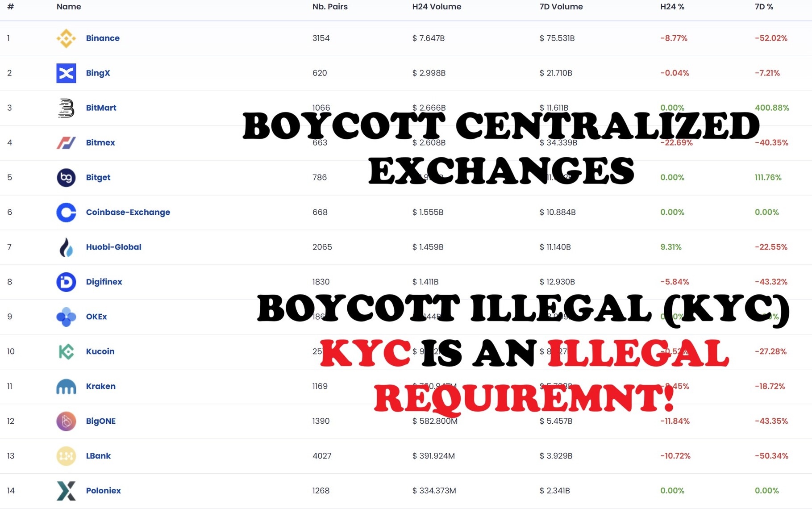This screenshot has height=509, width=812.
Task: Open the BigONE exchange link
Action: 100,421
